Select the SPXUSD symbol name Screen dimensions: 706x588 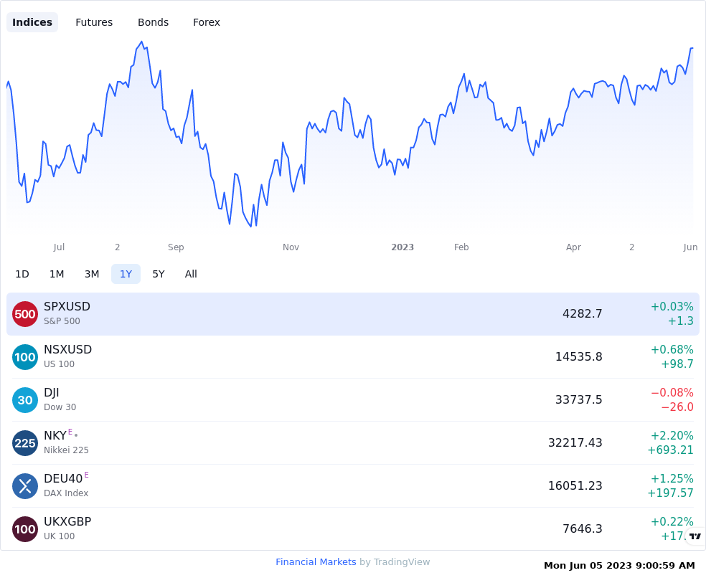tap(67, 306)
